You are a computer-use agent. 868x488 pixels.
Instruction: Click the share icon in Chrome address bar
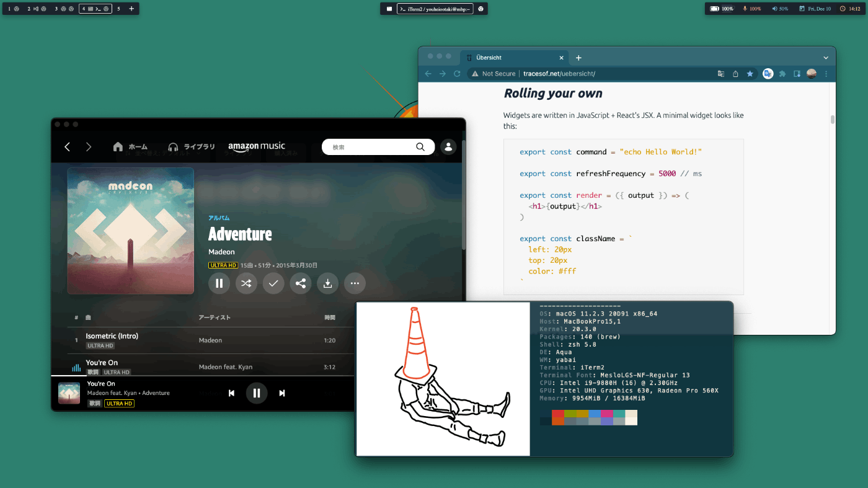click(x=735, y=74)
